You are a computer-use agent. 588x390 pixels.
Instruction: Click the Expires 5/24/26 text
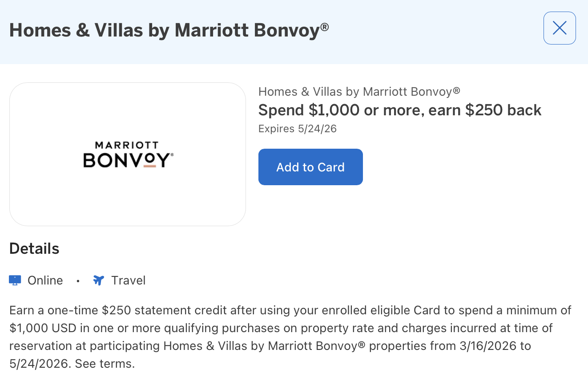[297, 129]
